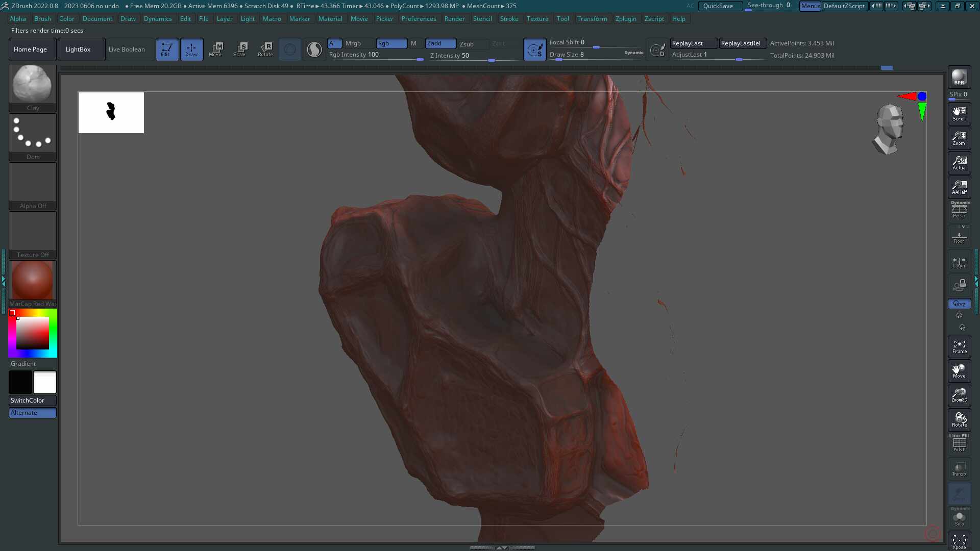Select the Rotate mode icon in top toolbar

click(265, 49)
